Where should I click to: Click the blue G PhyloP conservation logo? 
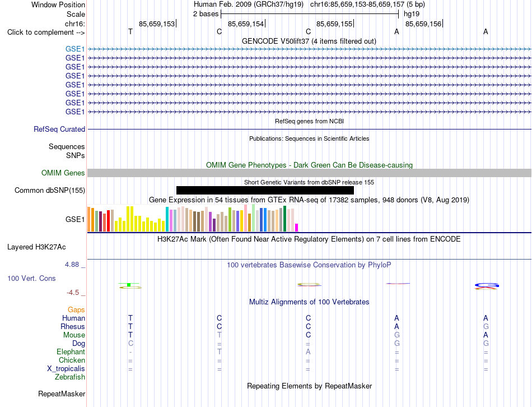tap(487, 285)
